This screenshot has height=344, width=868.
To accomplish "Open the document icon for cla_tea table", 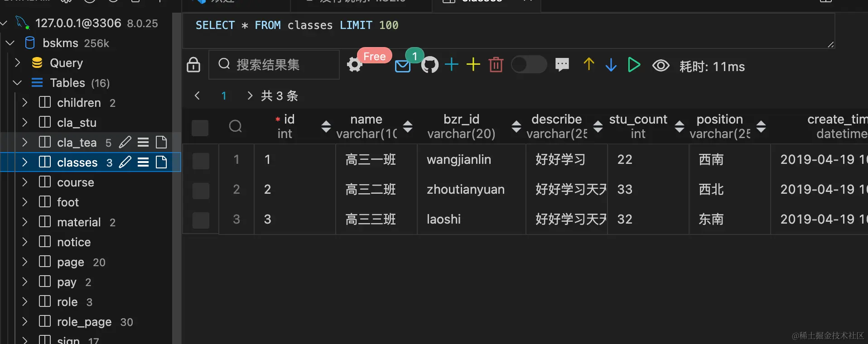I will point(161,142).
